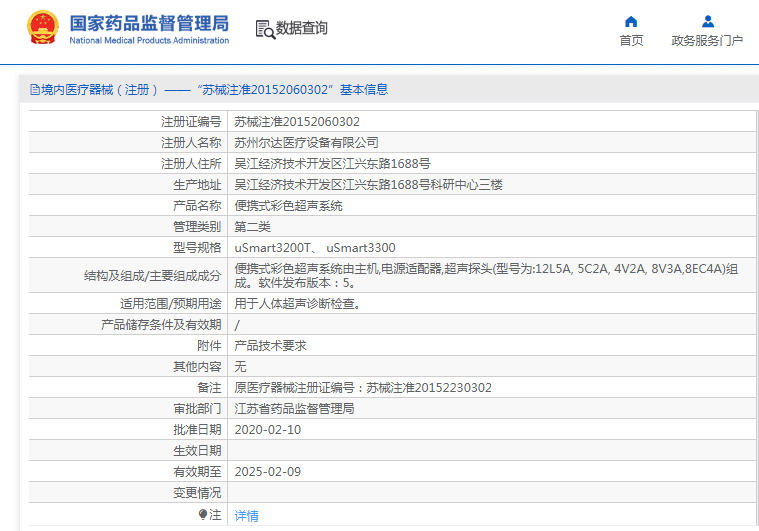Image resolution: width=759 pixels, height=531 pixels.
Task: Open the 详情 link
Action: 246,516
